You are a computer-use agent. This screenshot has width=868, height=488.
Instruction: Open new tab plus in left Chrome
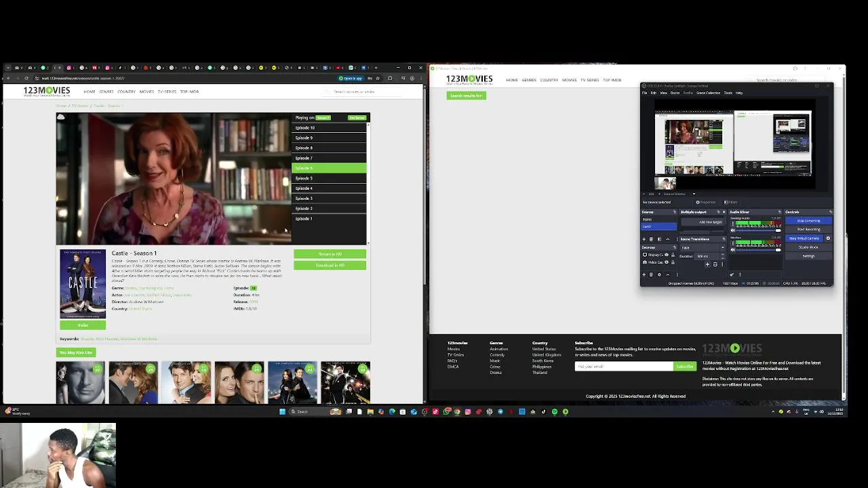(376, 68)
